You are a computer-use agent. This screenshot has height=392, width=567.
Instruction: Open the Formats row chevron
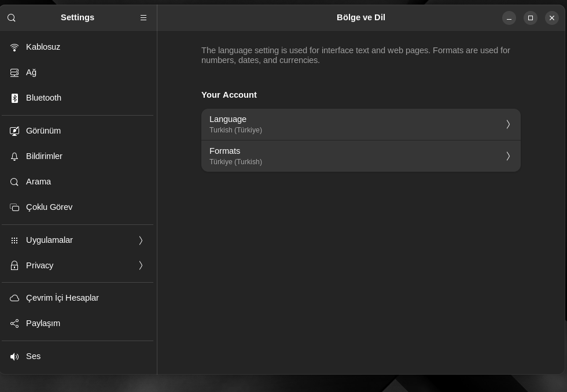coord(508,156)
